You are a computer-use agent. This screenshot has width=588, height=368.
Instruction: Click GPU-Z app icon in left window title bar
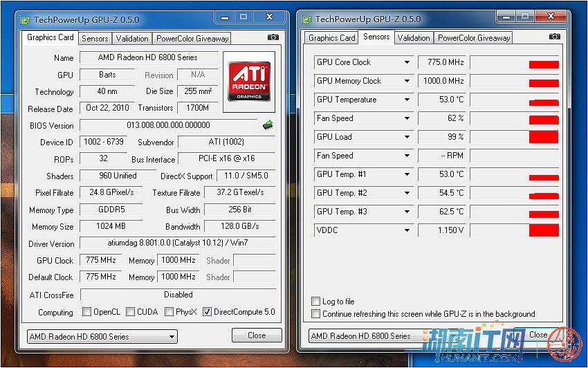tap(25, 20)
